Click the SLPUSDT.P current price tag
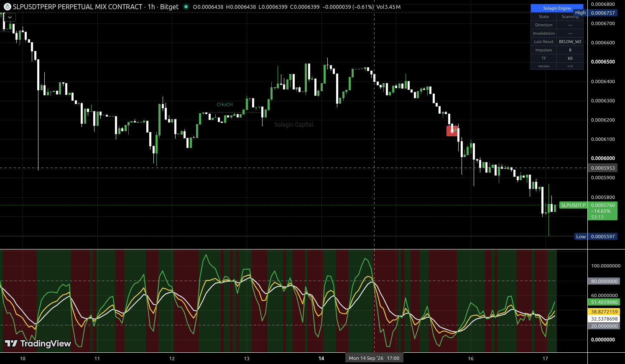This screenshot has width=625, height=364. coord(573,205)
